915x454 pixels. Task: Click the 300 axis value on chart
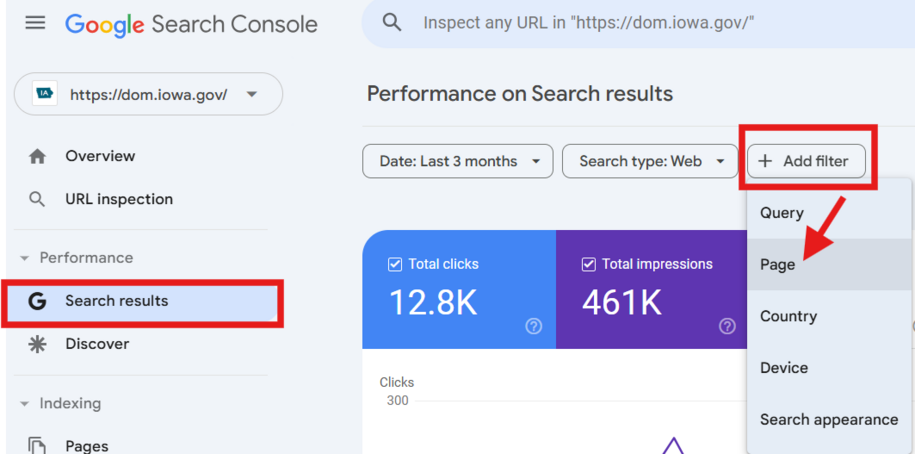[x=397, y=401]
